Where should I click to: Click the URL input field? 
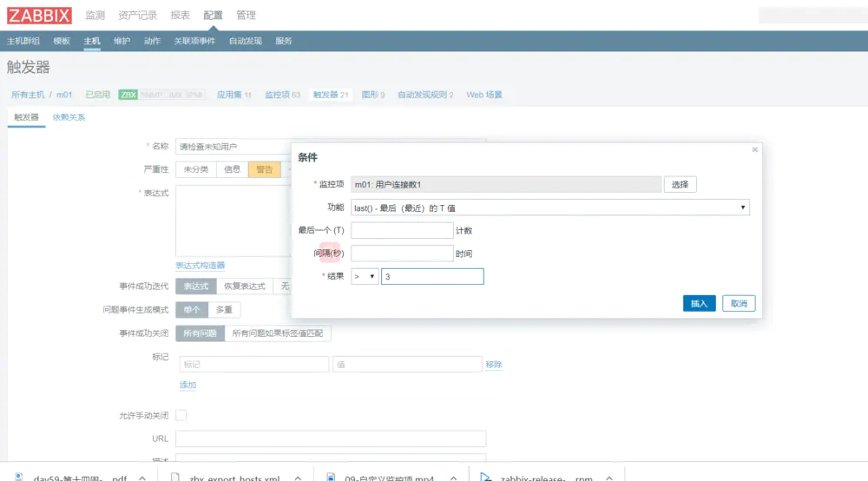pyautogui.click(x=331, y=438)
